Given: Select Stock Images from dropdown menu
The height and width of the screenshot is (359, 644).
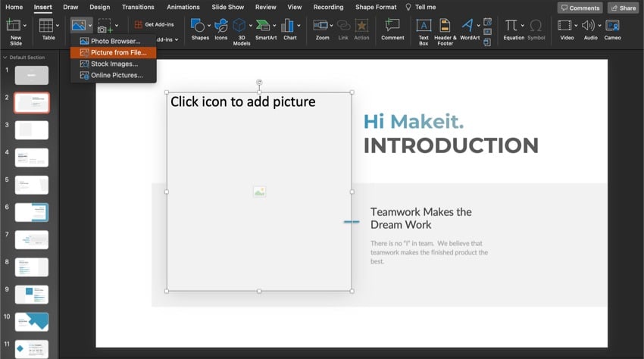Looking at the screenshot, I should pos(114,64).
